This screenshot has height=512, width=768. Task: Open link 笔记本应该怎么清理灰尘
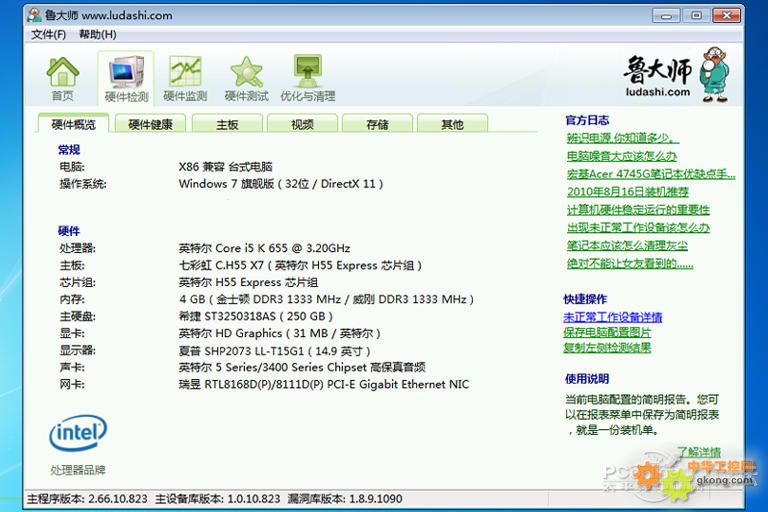[627, 245]
